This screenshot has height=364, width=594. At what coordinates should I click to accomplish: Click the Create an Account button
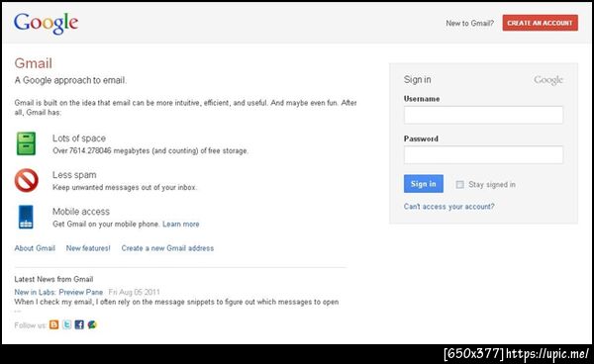541,23
